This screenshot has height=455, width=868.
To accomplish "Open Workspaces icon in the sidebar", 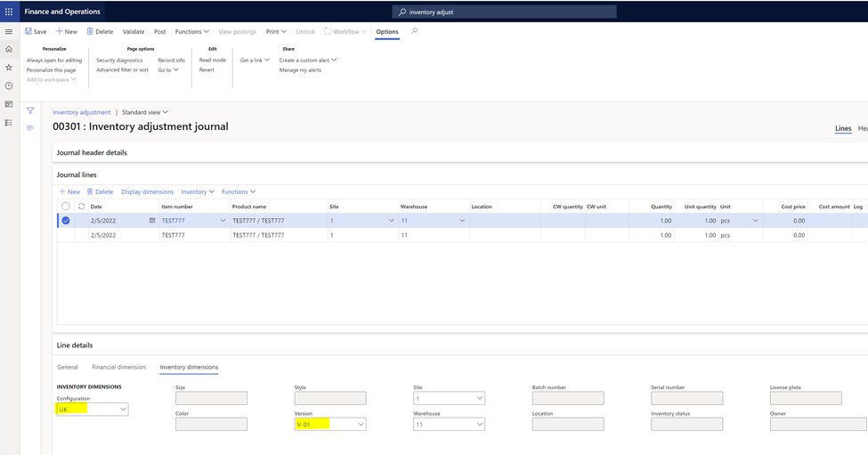I will pyautogui.click(x=9, y=104).
